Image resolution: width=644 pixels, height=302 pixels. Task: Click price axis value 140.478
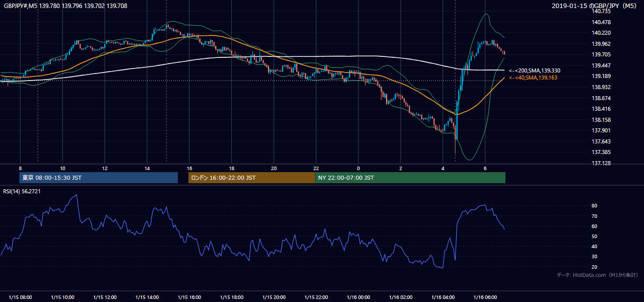click(602, 22)
